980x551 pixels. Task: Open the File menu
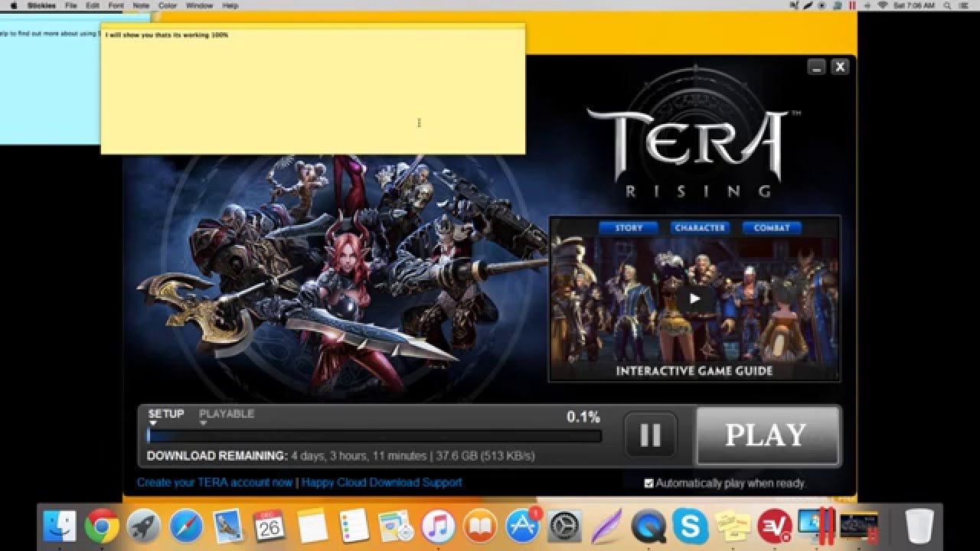click(x=71, y=5)
